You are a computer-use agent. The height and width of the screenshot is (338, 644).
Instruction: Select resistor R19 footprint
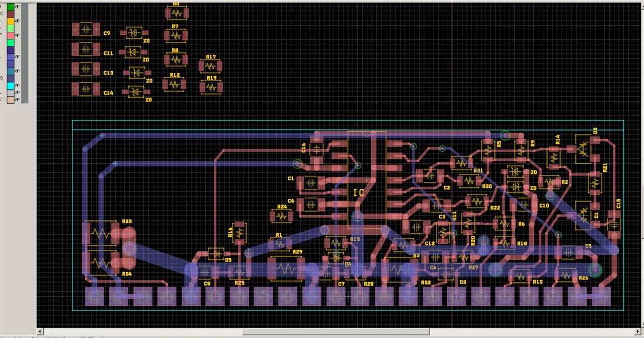point(211,87)
